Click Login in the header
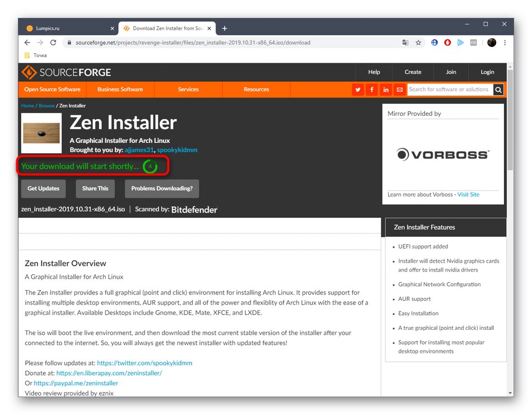The height and width of the screenshot is (415, 532). click(487, 72)
